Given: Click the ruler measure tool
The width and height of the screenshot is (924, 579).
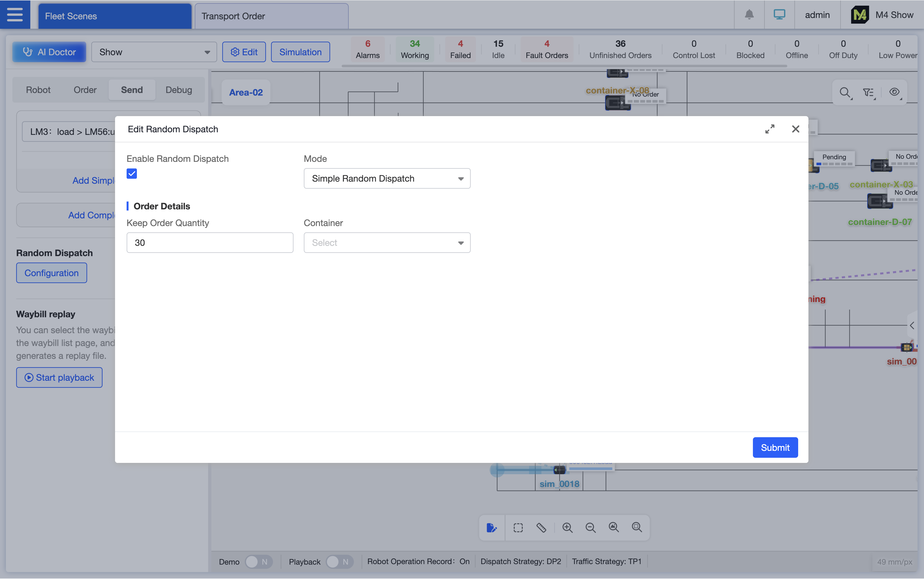Looking at the screenshot, I should pyautogui.click(x=541, y=528).
